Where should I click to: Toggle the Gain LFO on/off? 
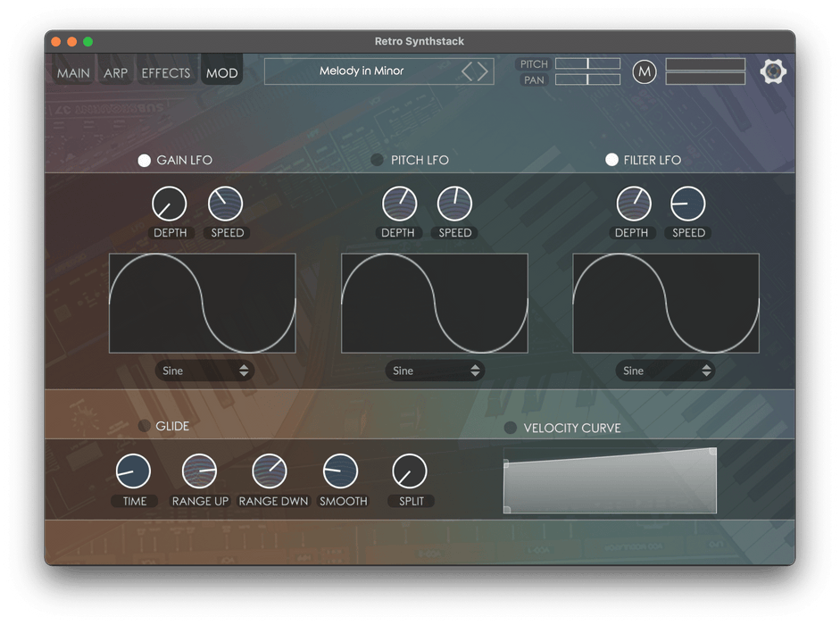point(144,161)
